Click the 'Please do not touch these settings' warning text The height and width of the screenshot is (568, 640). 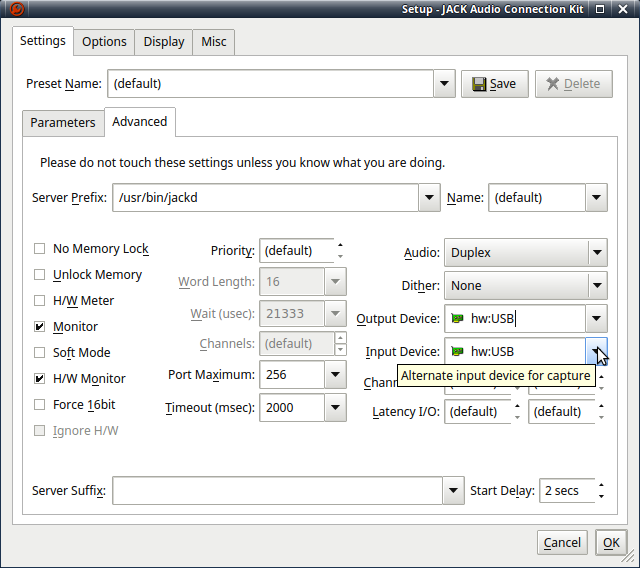[x=242, y=162]
